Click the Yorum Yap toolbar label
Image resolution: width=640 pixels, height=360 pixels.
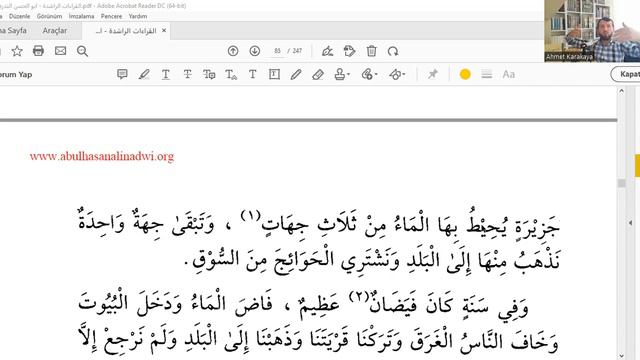click(16, 75)
